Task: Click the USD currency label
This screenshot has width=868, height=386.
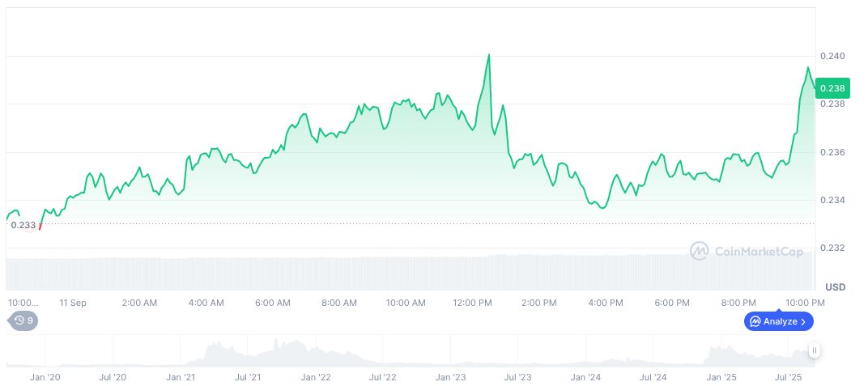Action: tap(835, 287)
